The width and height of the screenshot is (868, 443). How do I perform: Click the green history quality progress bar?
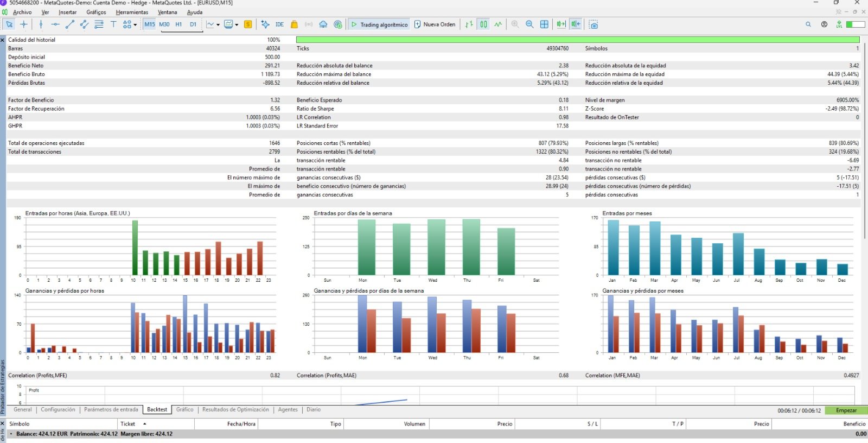[x=578, y=40]
